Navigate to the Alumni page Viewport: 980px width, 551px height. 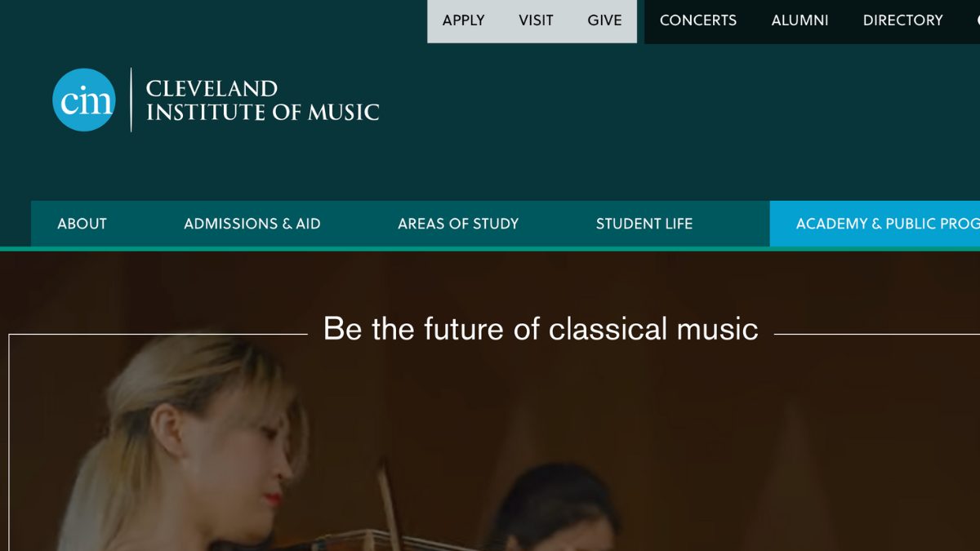coord(800,20)
